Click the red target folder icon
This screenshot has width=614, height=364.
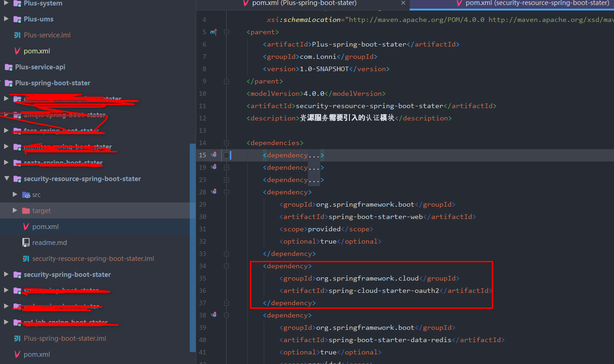click(26, 211)
